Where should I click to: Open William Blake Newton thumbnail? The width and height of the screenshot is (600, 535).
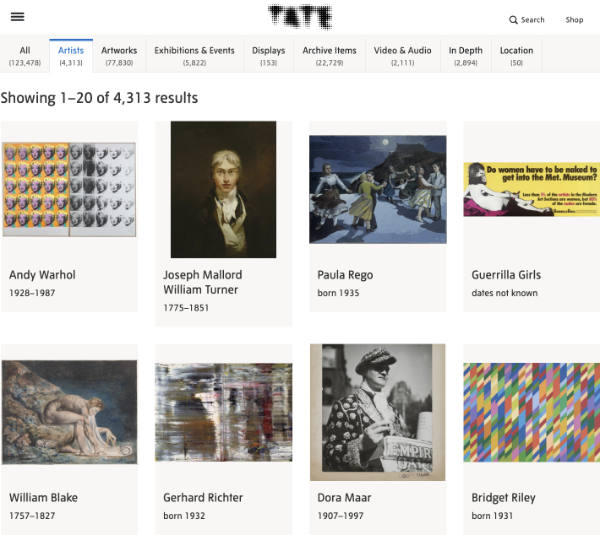(69, 412)
